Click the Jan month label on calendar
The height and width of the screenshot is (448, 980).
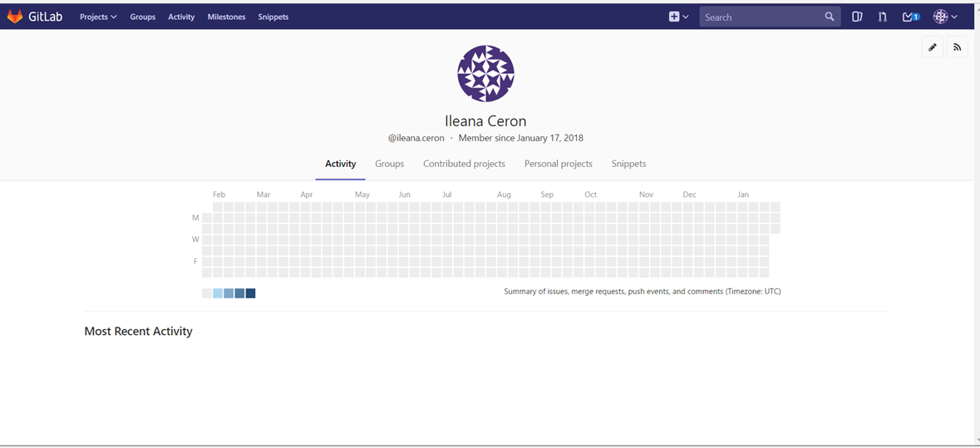pyautogui.click(x=742, y=195)
